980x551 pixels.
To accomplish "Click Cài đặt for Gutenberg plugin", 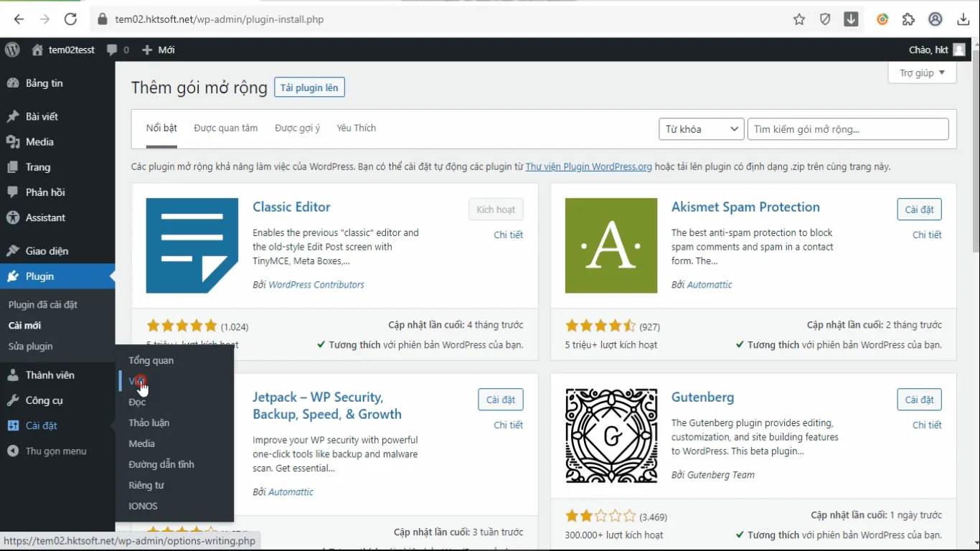I will coord(919,400).
